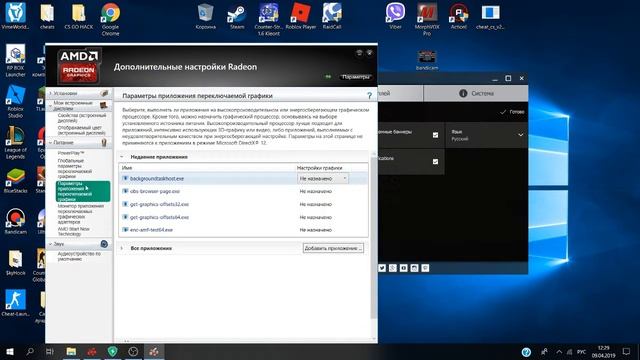Toggle the banners checkbox in Radeon Settings
Image resolution: width=640 pixels, height=360 pixels.
coord(435,135)
